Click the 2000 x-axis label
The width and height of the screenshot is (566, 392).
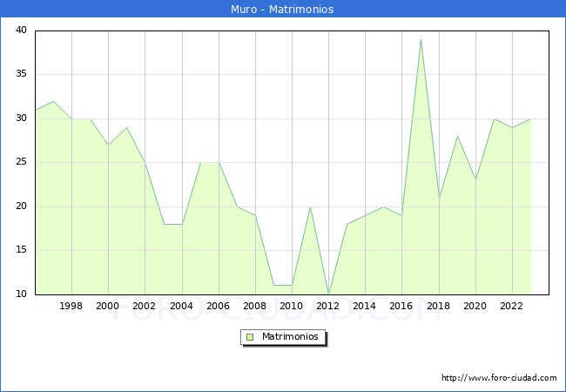(x=108, y=307)
